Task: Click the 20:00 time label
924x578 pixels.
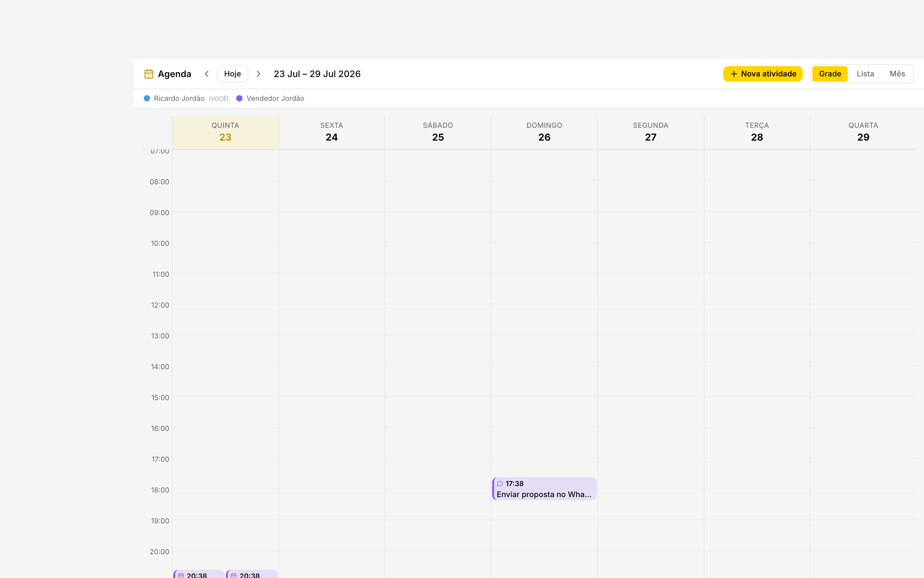Action: coord(159,552)
